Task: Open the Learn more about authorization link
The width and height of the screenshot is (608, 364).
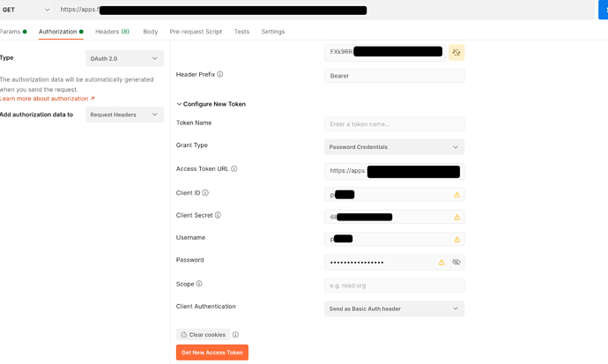Action: (48, 99)
